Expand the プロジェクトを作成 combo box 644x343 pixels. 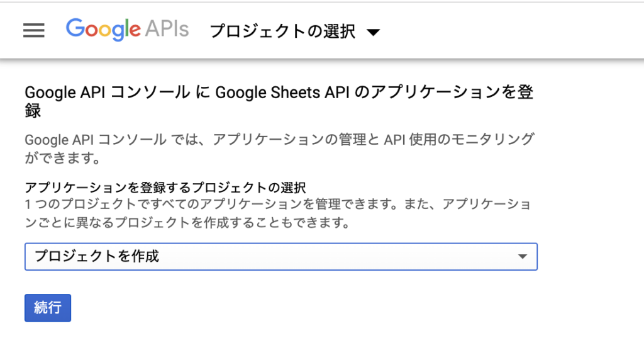tap(281, 257)
